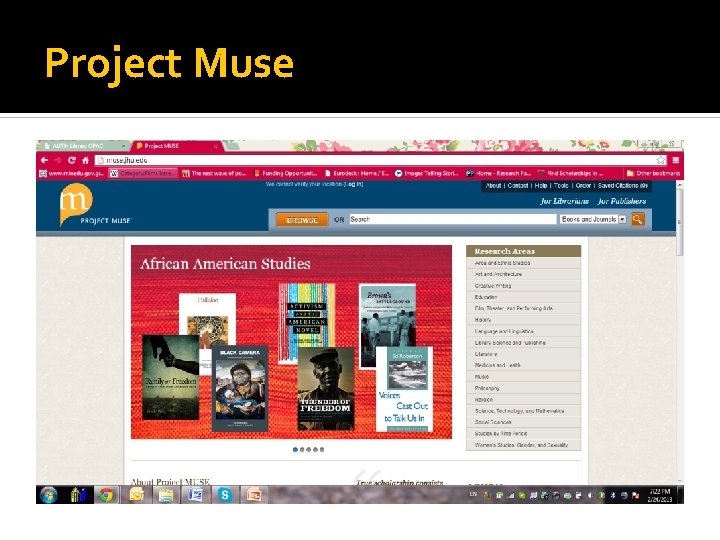Image resolution: width=720 pixels, height=540 pixels.
Task: Click the browser reload icon
Action: click(72, 160)
